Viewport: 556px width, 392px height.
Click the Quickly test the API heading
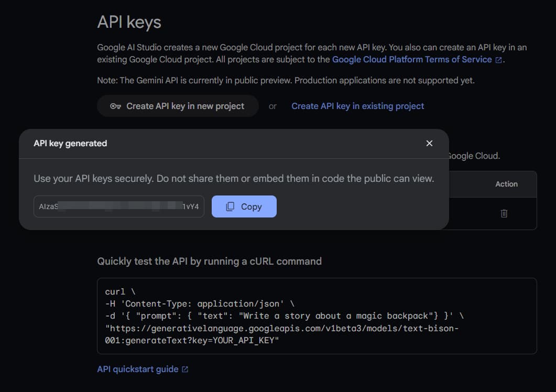pos(209,261)
